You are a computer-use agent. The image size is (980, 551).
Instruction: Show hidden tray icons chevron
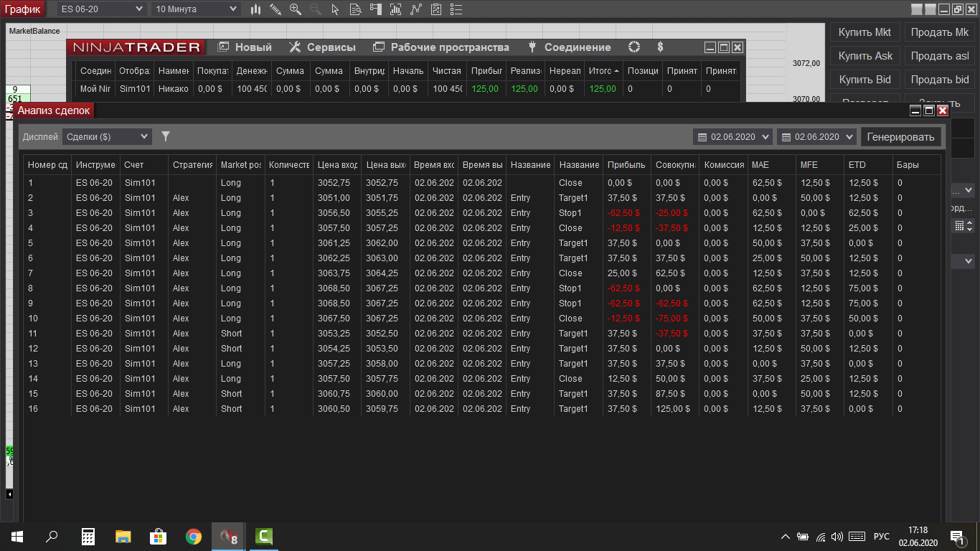[786, 537]
